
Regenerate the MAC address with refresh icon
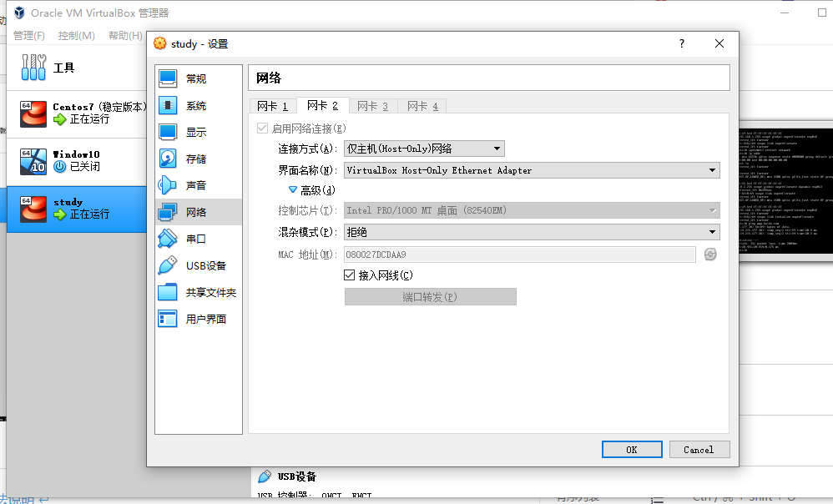point(710,254)
